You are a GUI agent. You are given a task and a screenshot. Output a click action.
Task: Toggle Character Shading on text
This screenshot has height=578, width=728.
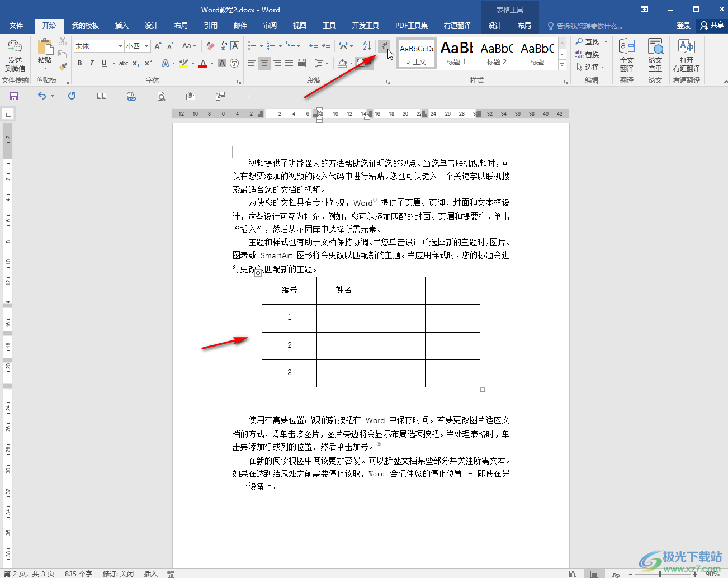point(222,63)
